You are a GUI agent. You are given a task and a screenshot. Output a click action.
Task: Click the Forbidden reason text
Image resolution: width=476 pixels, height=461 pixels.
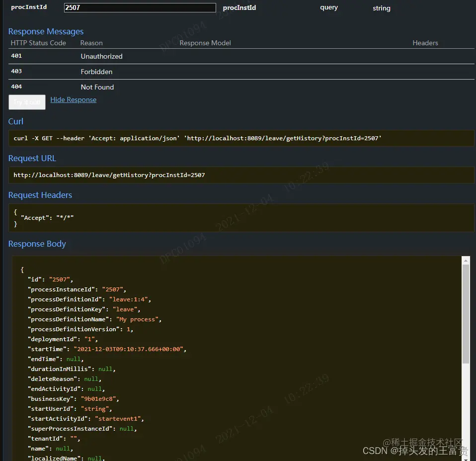pyautogui.click(x=96, y=72)
